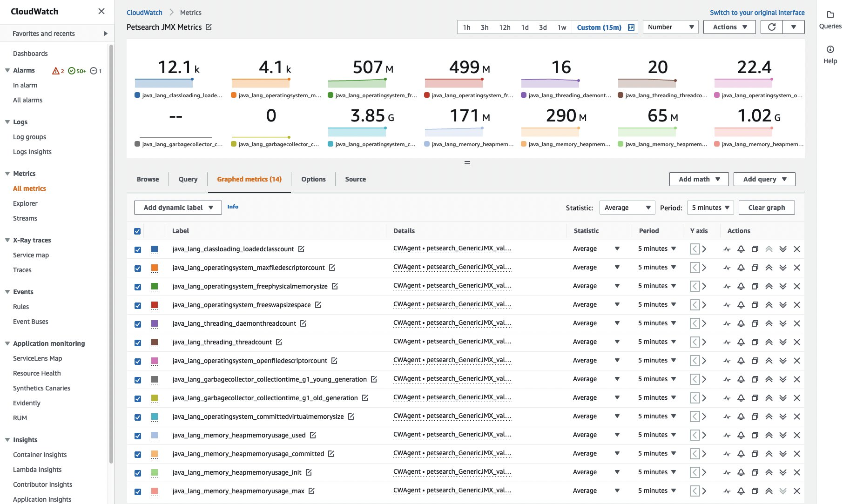Viewport: 843px width, 504px height.
Task: Uncheck the java_lang_threading_daemonthreadcount metric
Action: point(138,323)
